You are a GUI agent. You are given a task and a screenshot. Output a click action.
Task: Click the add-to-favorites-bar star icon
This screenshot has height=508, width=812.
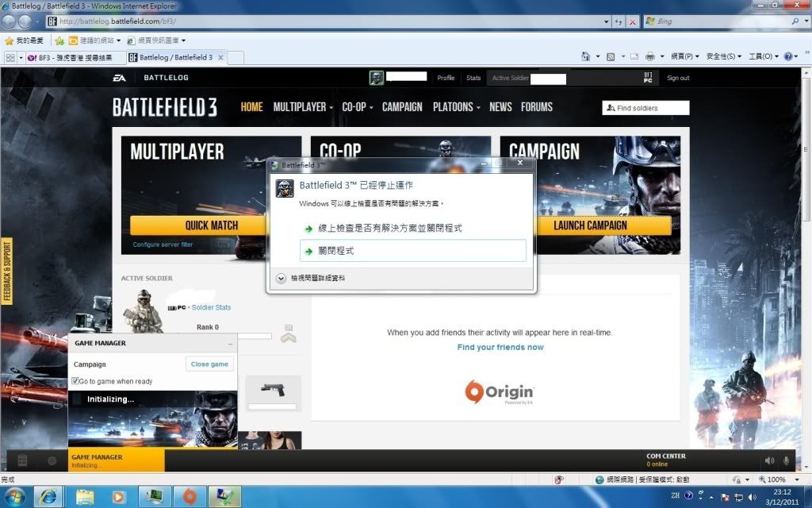point(59,40)
